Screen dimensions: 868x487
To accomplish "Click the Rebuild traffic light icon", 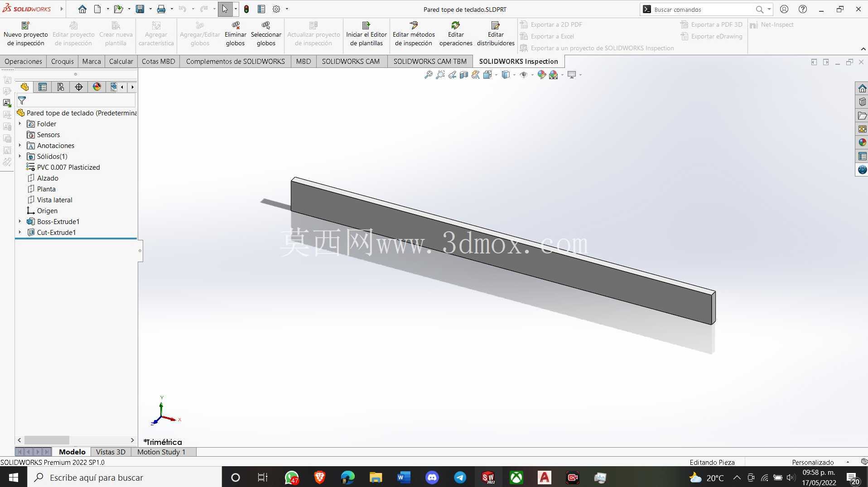I will (246, 9).
